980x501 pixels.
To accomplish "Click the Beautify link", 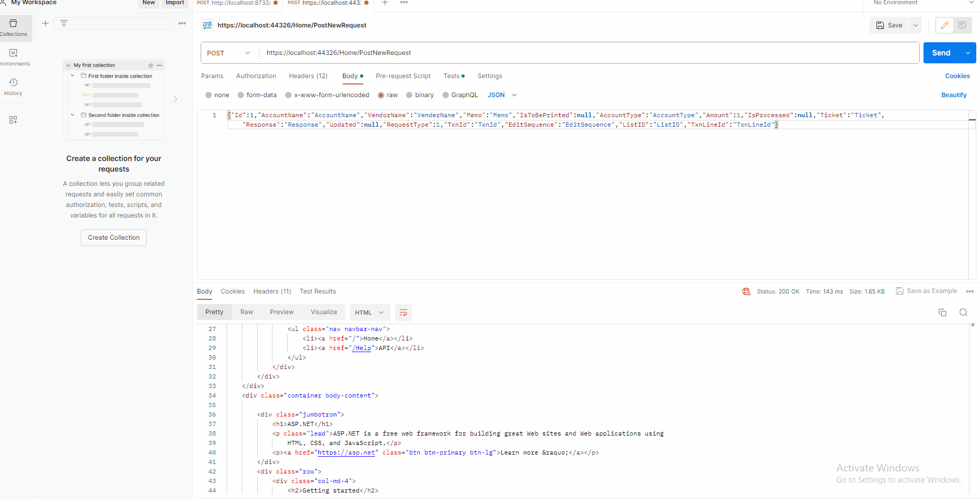I will coord(954,95).
